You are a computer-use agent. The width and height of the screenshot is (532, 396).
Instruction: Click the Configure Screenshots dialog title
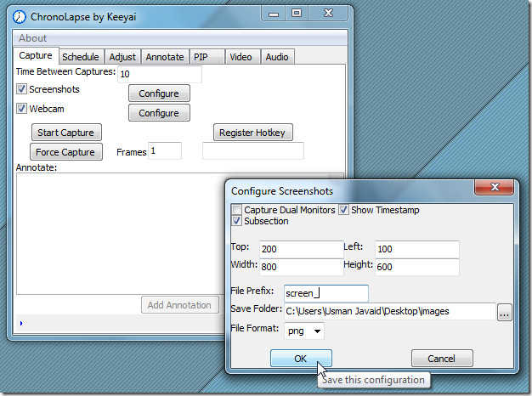[x=282, y=191]
